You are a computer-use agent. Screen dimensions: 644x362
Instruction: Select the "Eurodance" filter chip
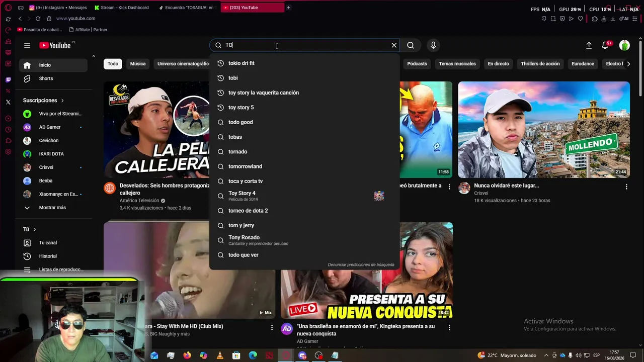[x=583, y=64]
